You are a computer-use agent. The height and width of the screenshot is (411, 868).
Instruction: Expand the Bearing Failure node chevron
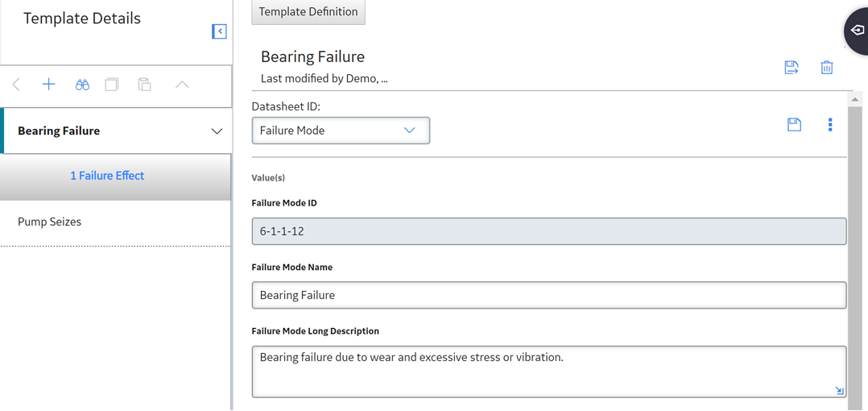217,131
